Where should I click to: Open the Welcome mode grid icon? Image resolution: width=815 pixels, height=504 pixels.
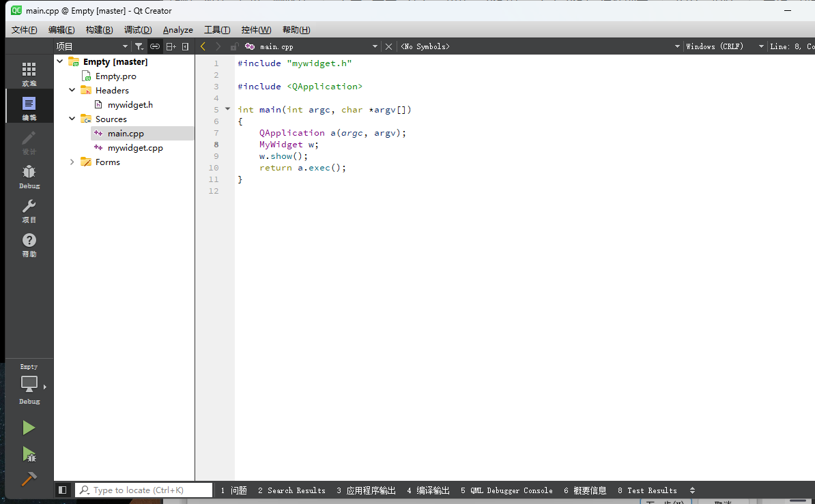pos(29,74)
